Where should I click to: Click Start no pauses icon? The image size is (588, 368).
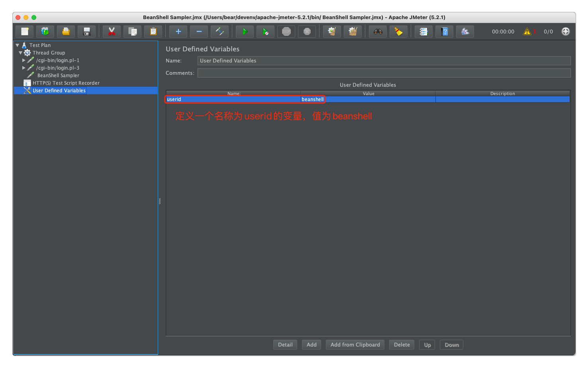[266, 31]
